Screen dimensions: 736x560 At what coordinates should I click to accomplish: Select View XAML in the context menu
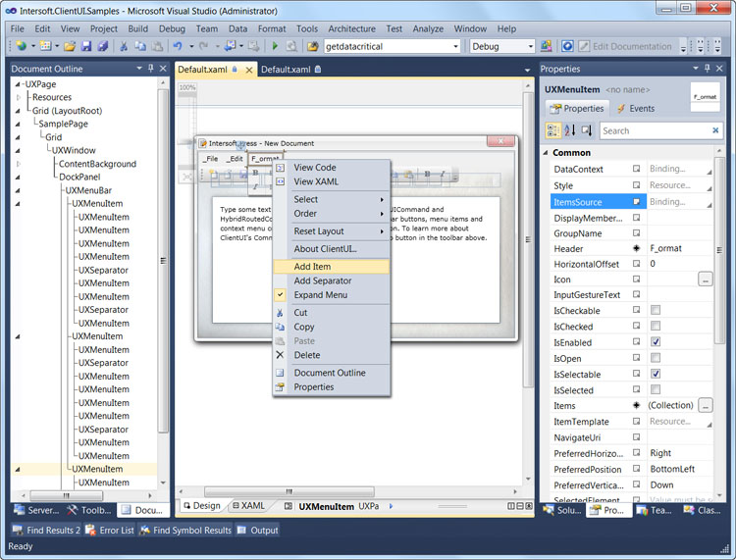[x=332, y=181]
